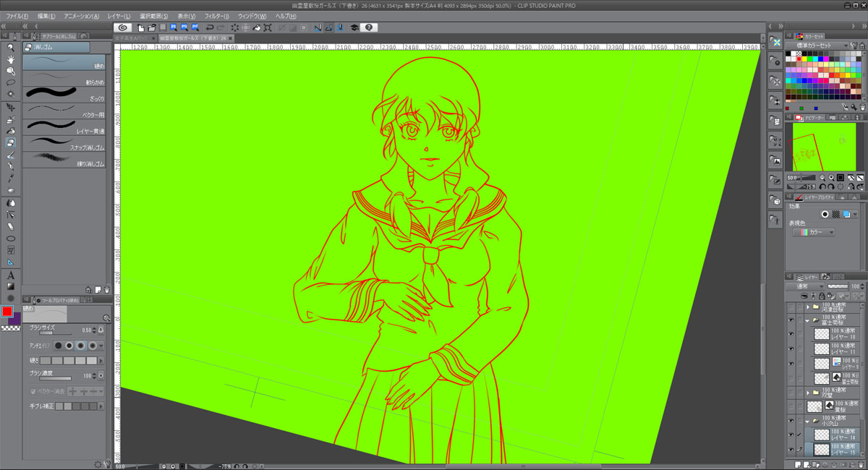Zoom out in the Navigator panel
This screenshot has height=470, width=868.
coord(822,177)
